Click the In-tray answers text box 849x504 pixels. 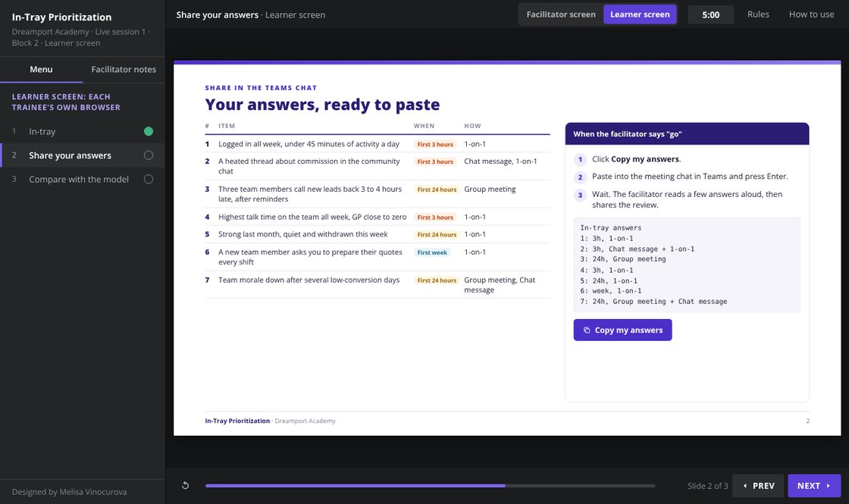pyautogui.click(x=687, y=265)
